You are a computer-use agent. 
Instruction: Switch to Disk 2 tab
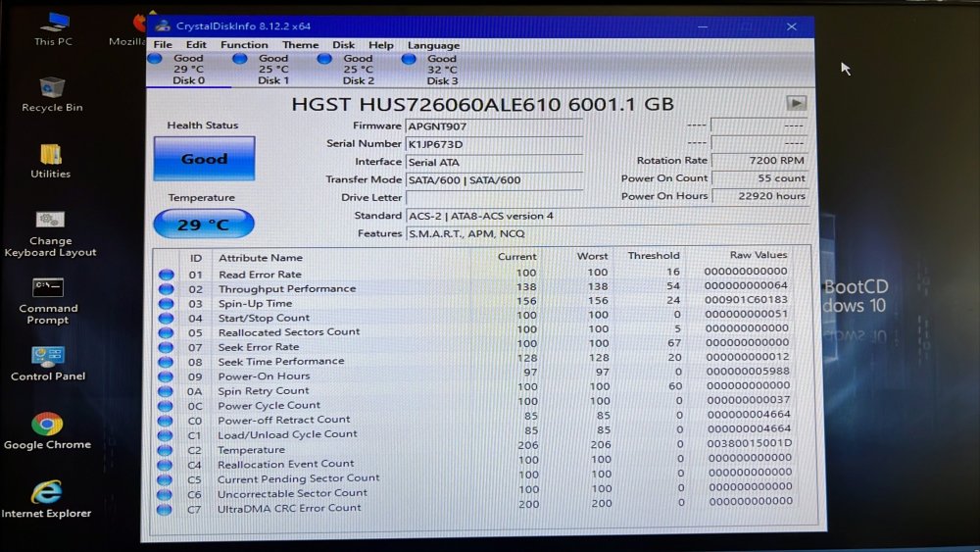[358, 70]
